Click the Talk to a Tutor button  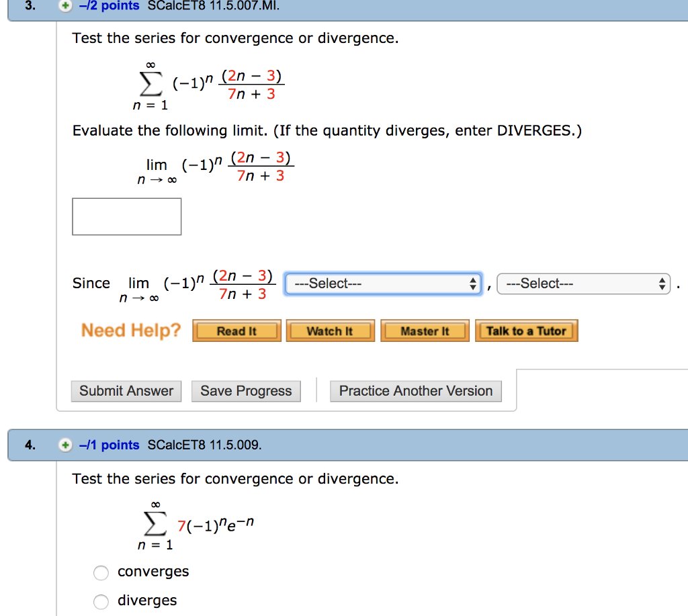pyautogui.click(x=526, y=330)
